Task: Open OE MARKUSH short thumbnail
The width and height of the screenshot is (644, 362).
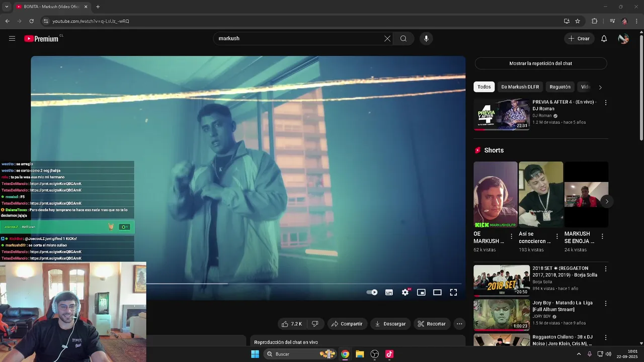Action: pos(495,195)
